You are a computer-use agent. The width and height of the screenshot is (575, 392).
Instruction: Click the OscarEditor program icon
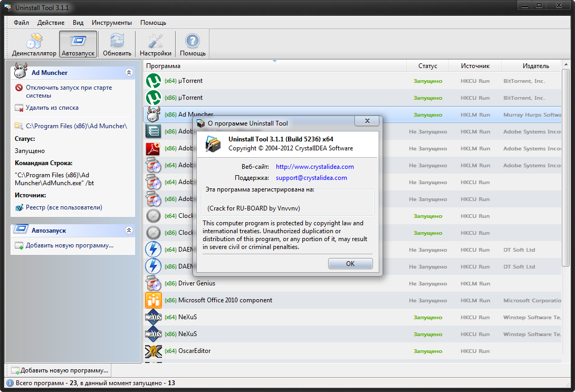[153, 351]
